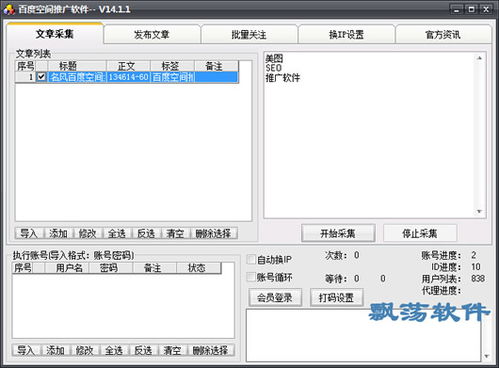Click 删除选择 button under account list

[x=211, y=350]
